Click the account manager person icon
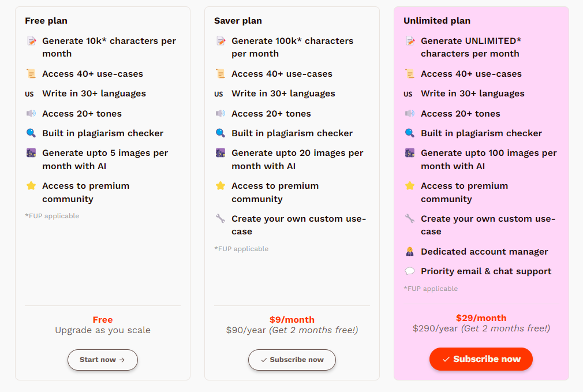 click(x=410, y=252)
